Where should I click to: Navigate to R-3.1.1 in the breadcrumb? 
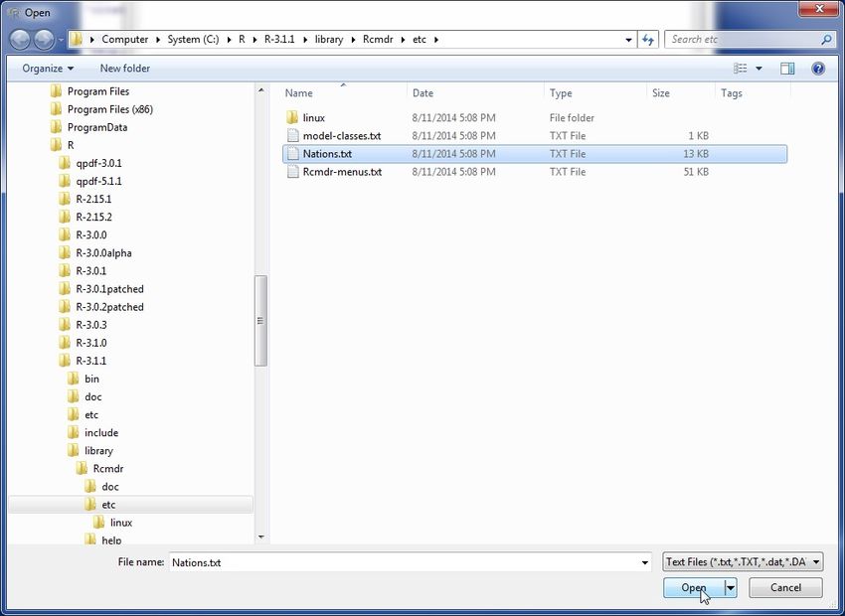click(279, 40)
